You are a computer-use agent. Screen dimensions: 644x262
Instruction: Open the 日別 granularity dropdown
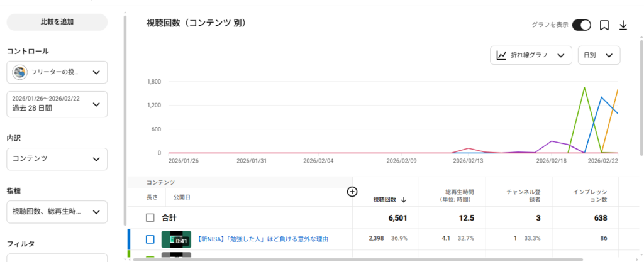pos(599,55)
